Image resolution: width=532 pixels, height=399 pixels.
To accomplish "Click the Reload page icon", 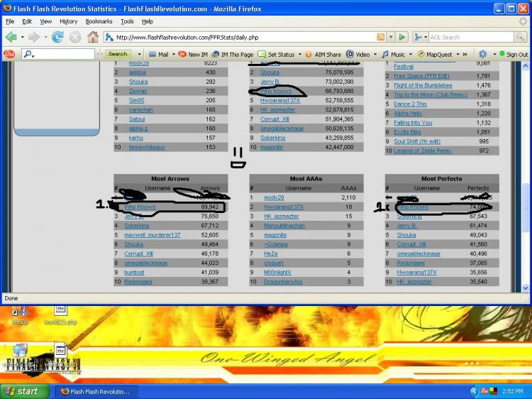I will pyautogui.click(x=57, y=37).
